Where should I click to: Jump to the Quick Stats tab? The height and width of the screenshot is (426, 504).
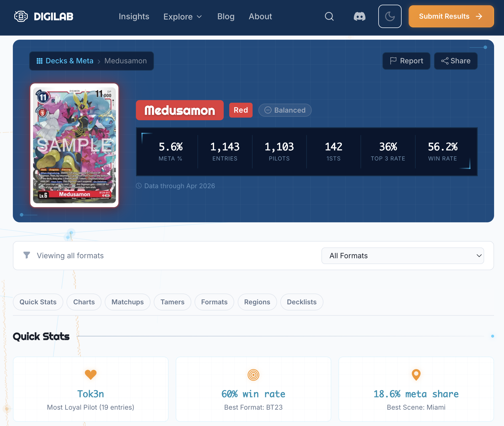(38, 302)
